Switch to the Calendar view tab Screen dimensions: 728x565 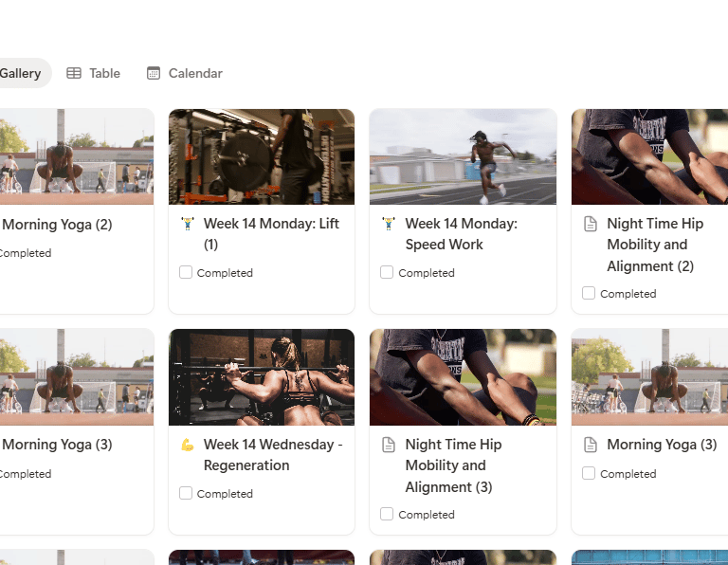coord(185,73)
